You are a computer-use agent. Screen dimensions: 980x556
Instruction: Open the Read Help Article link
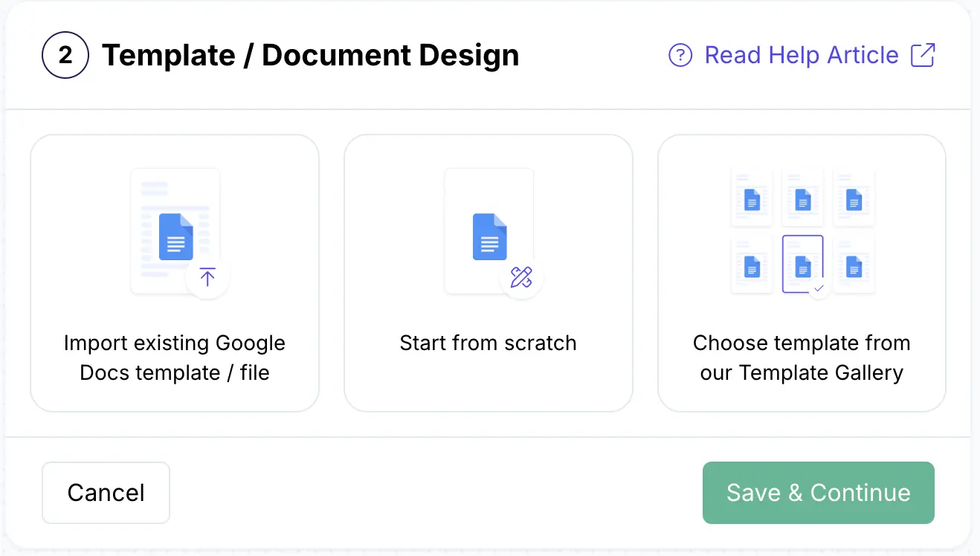tap(801, 54)
